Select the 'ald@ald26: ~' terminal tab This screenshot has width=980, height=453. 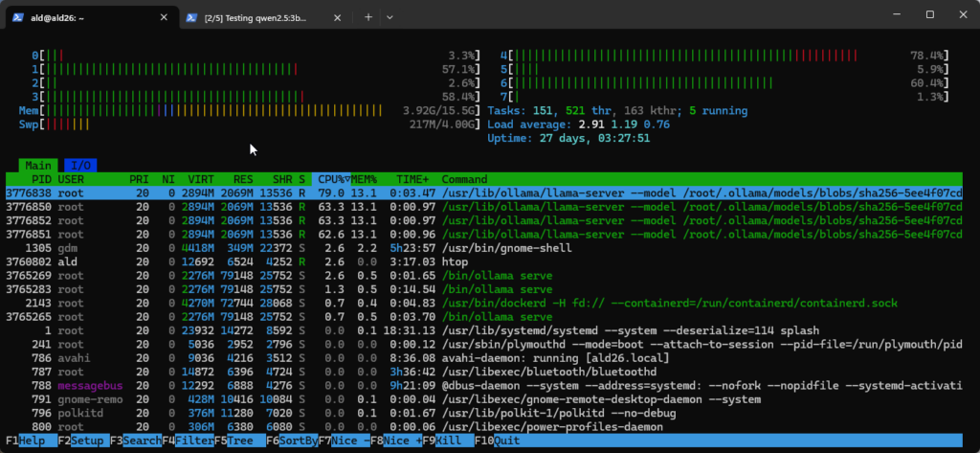pos(93,17)
